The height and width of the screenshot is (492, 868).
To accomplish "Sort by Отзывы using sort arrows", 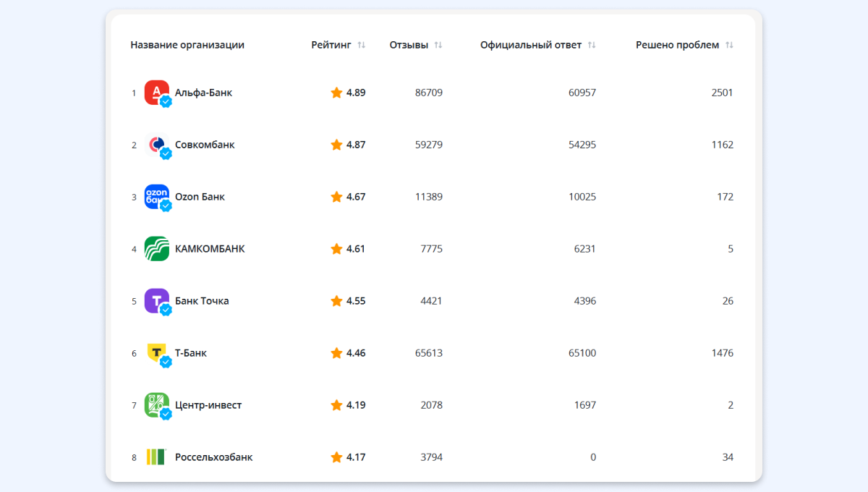I will click(x=438, y=45).
